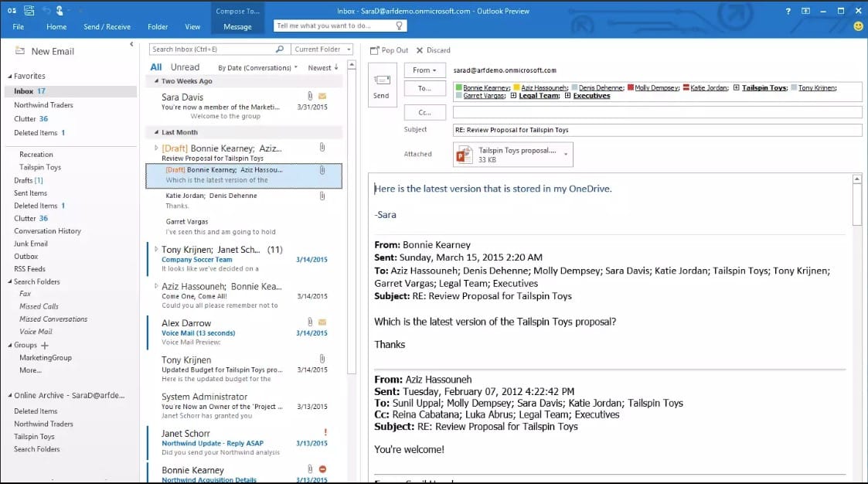Click the New Email icon
868x484 pixels.
[20, 51]
